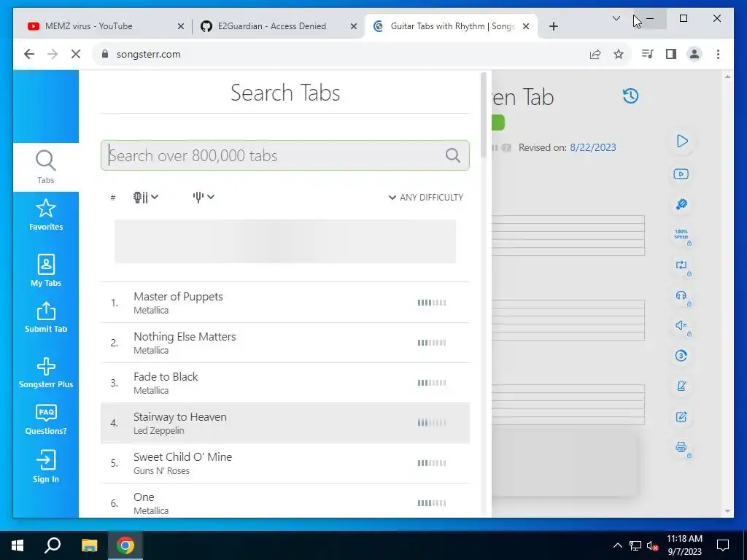
Task: Open the ANY DIFFICULTY dropdown
Action: pos(425,197)
